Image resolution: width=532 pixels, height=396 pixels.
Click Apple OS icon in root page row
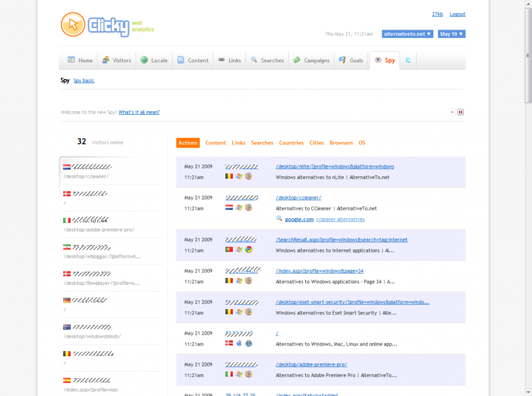tap(239, 343)
